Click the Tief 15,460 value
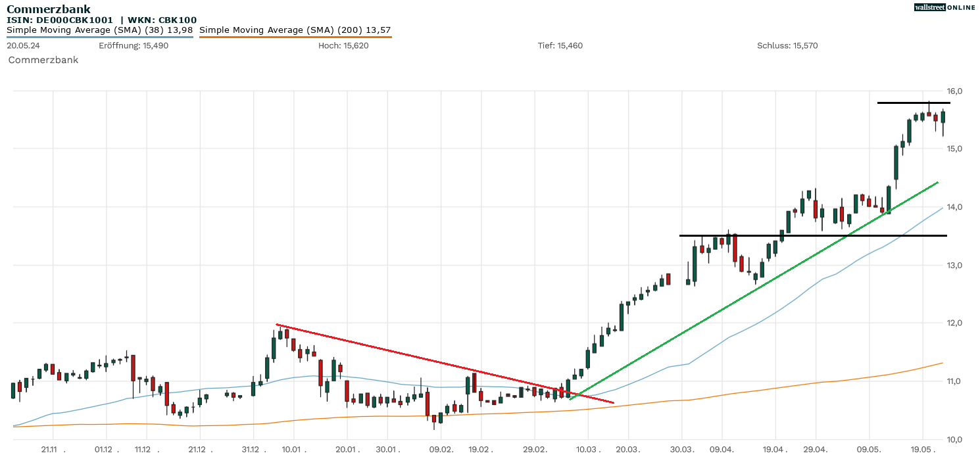The height and width of the screenshot is (453, 980). click(x=560, y=46)
